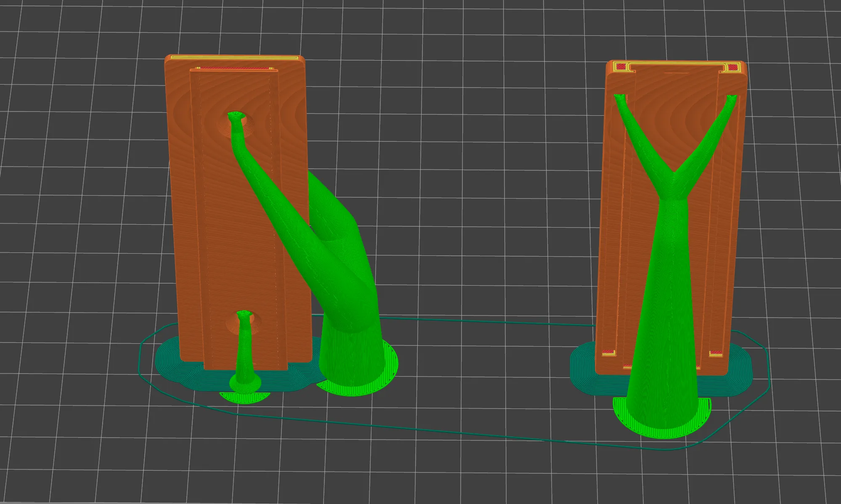Image resolution: width=841 pixels, height=504 pixels.
Task: Click the red bottom-left corner patch on right part
Action: (608, 352)
